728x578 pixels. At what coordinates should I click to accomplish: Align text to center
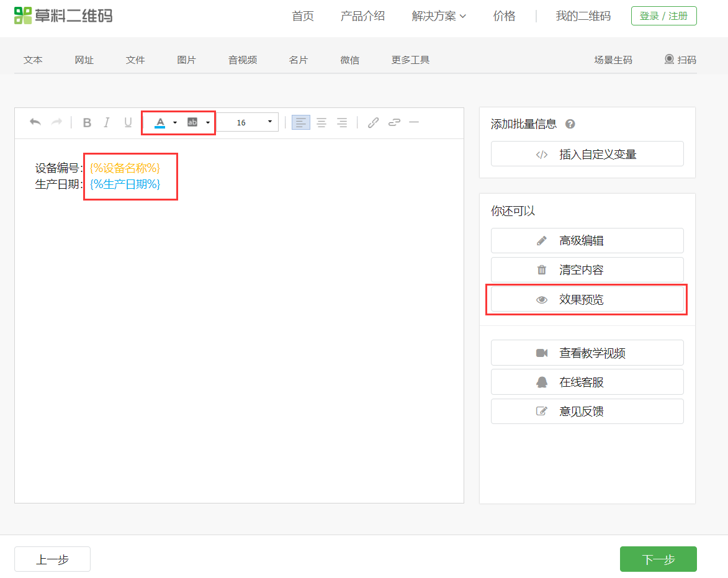321,122
